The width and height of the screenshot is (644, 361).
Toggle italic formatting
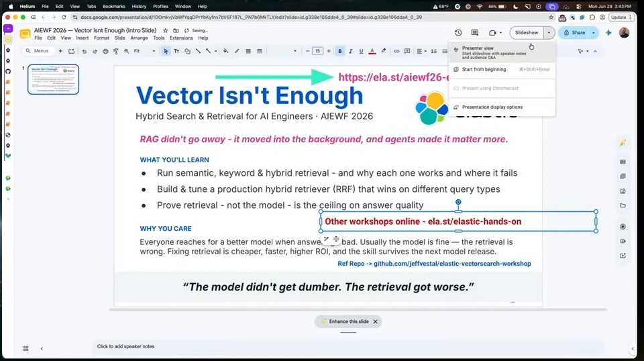click(x=350, y=52)
